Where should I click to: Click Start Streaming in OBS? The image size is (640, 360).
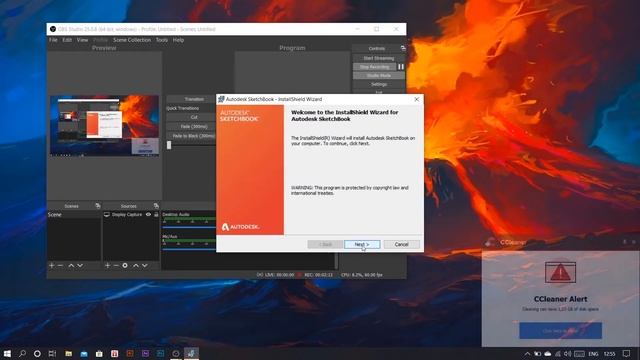[378, 58]
